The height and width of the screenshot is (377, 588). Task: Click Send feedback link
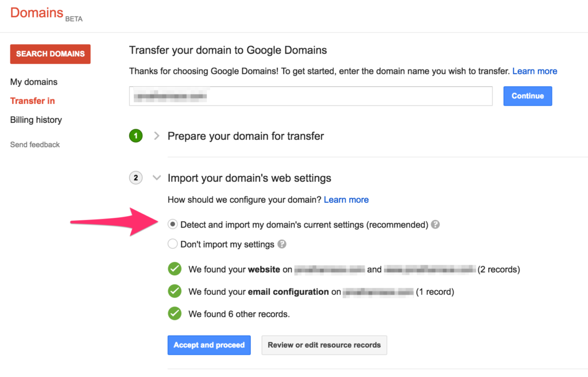pyautogui.click(x=35, y=145)
